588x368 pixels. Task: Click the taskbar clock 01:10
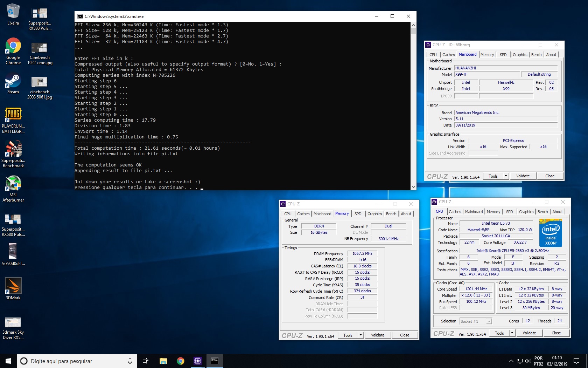click(557, 361)
